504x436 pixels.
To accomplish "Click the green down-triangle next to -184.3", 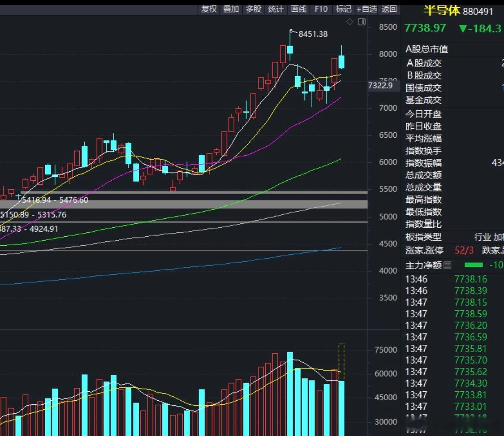I will [463, 29].
